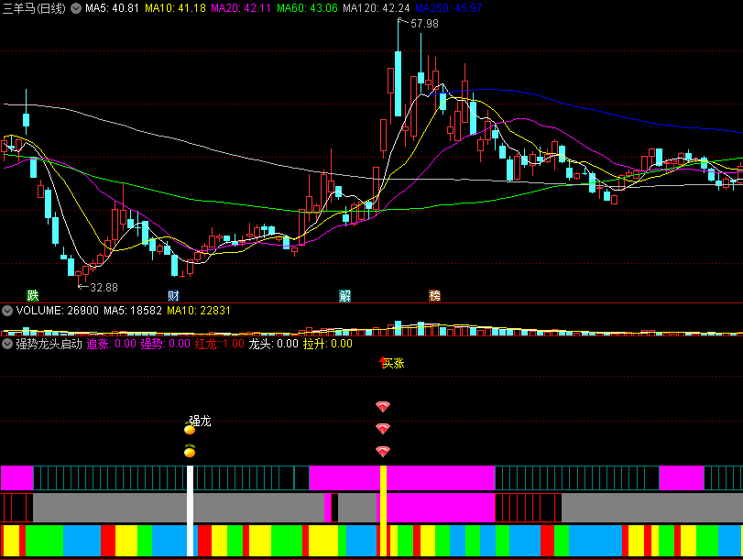The height and width of the screenshot is (560, 743).
Task: Click the MA5: 40.81 label
Action: (x=113, y=8)
